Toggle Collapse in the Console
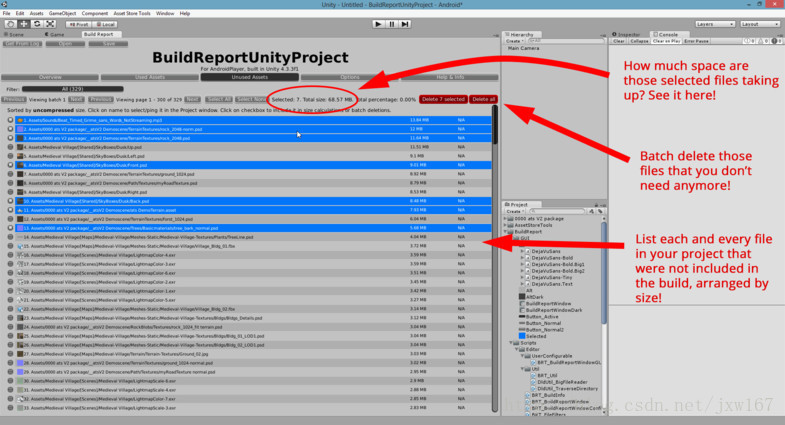The image size is (785, 425). (639, 41)
